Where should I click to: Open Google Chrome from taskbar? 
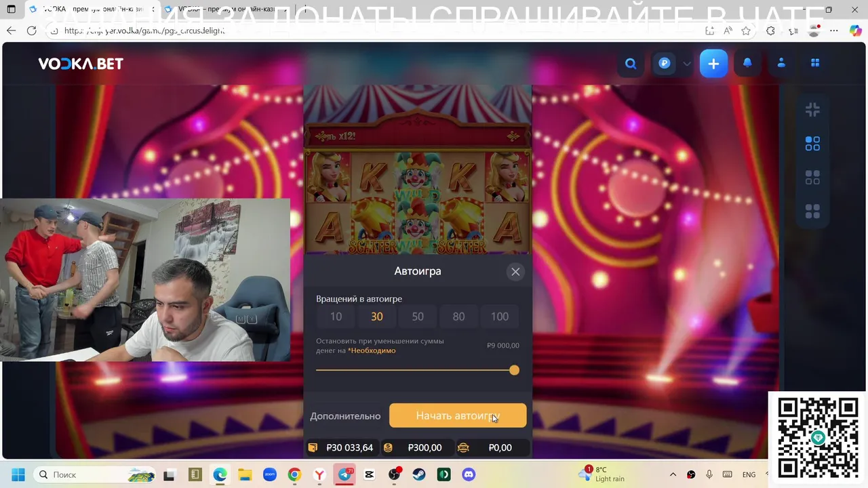294,474
